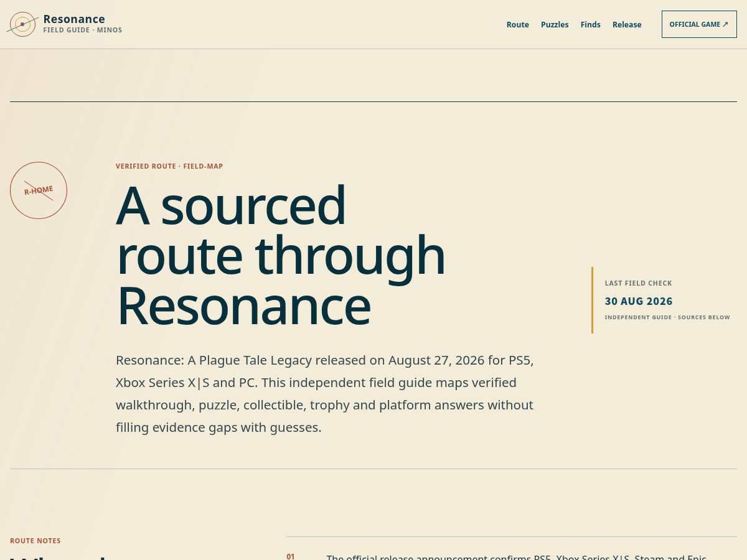The image size is (747, 560).
Task: Click the 'FIELD GUIDE · MINOS' subtitle
Action: [x=83, y=30]
